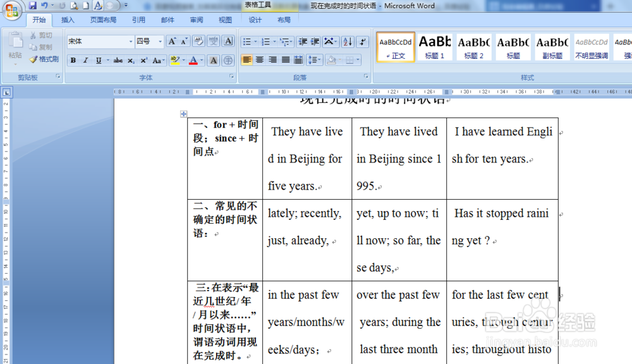Open the 设计 tab under 表格工具
The width and height of the screenshot is (632, 364).
click(x=255, y=20)
